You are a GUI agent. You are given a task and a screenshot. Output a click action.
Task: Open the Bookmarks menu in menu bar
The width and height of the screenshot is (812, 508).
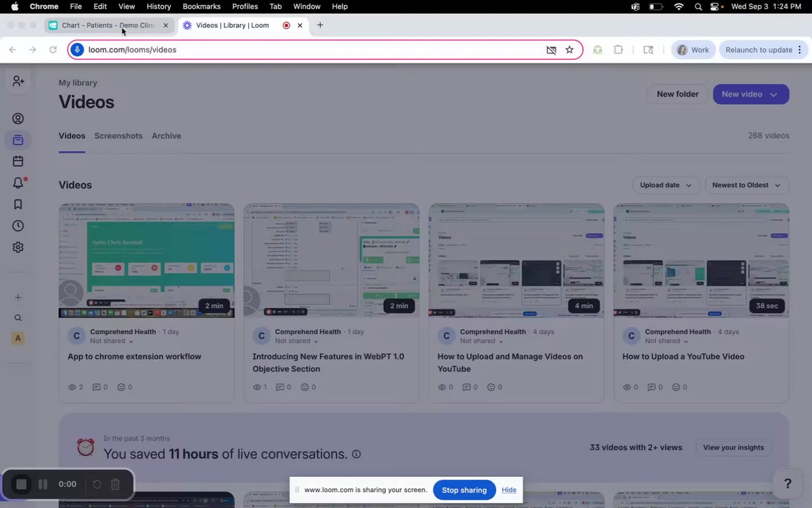pos(202,6)
